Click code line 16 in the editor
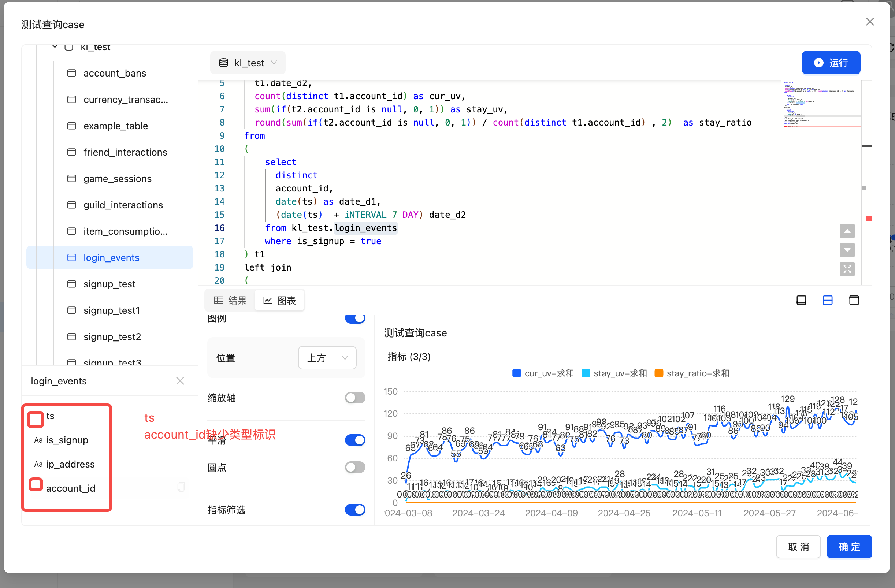This screenshot has height=588, width=895. point(331,228)
